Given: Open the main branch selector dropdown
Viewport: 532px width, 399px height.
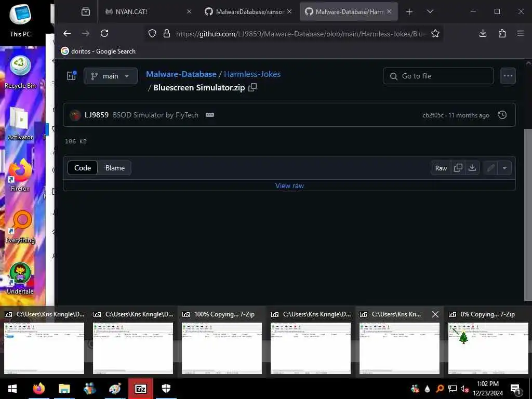Looking at the screenshot, I should pos(111,76).
